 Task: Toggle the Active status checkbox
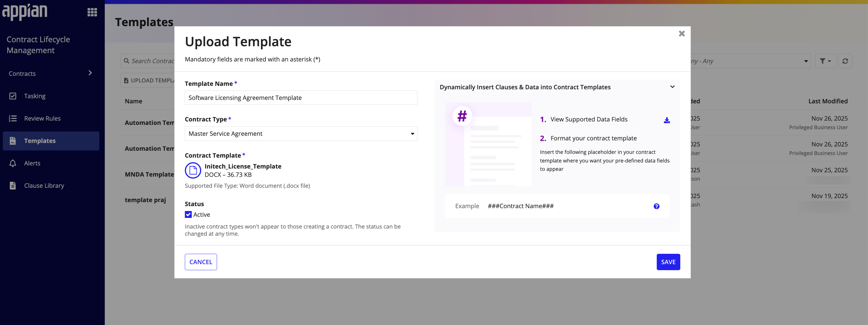click(188, 215)
